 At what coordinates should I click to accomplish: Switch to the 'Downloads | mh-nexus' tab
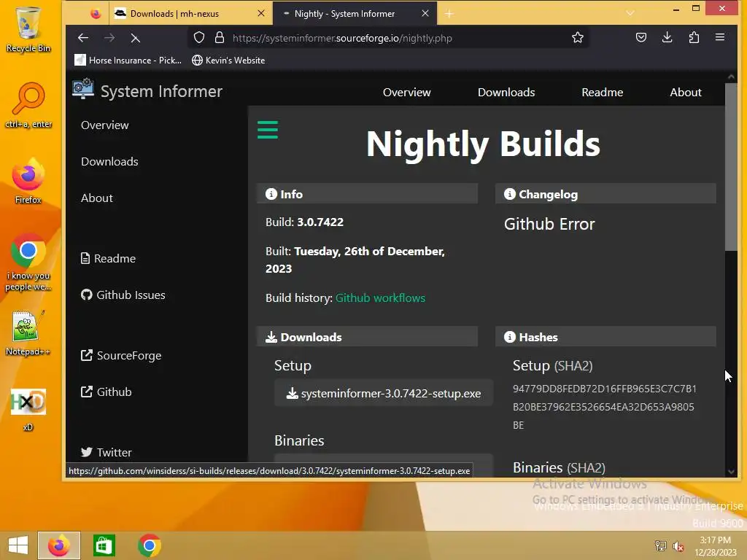coord(190,13)
